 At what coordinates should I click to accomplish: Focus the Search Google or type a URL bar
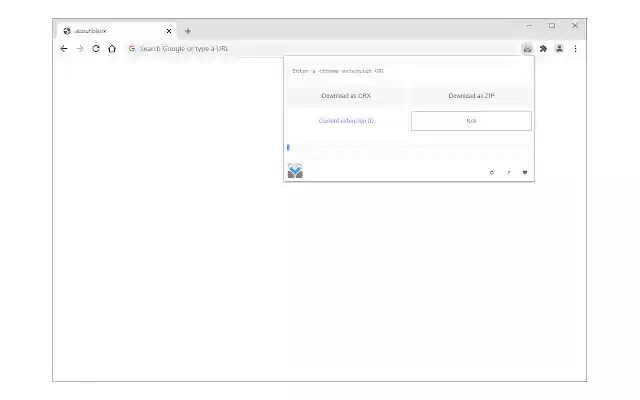(320, 49)
